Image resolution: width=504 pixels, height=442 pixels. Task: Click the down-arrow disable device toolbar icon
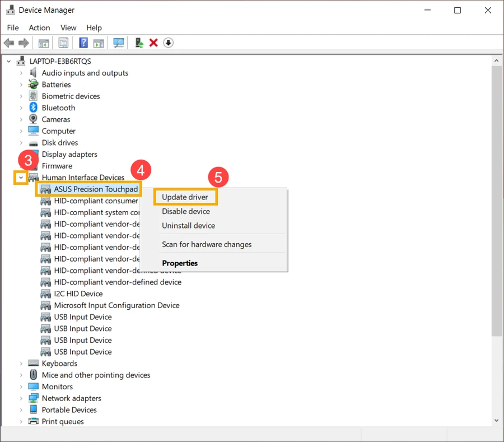168,43
